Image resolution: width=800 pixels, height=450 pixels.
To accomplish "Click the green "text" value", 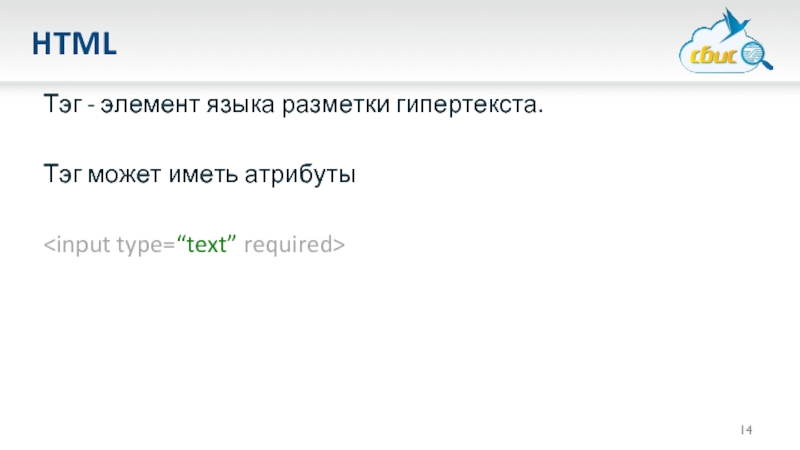I will 207,244.
